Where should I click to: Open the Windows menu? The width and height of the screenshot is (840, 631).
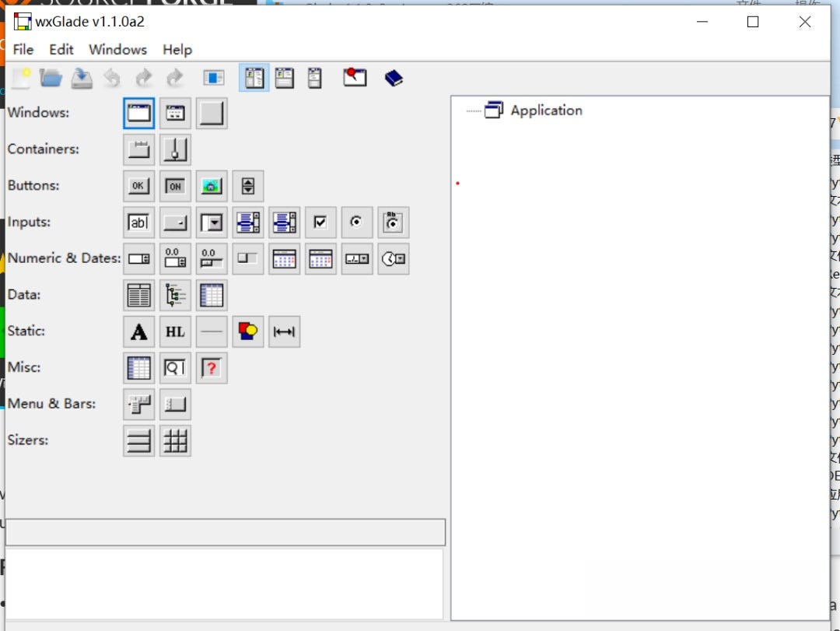117,50
